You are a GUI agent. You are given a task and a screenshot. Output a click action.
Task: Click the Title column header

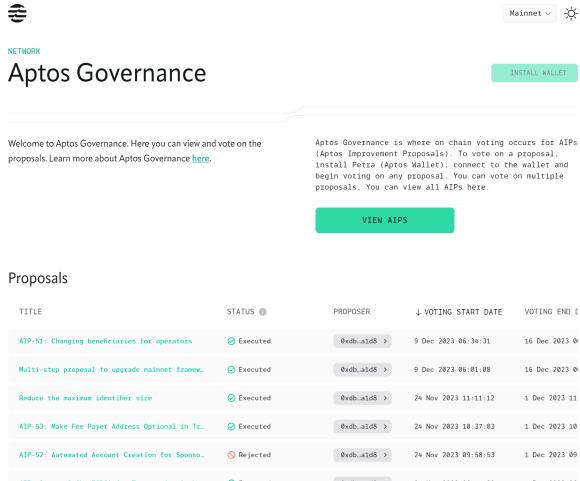31,312
